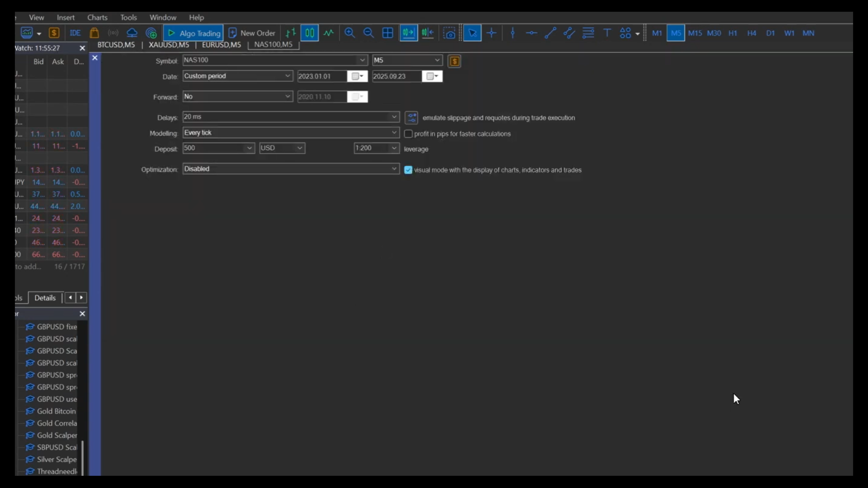This screenshot has width=868, height=488.
Task: Switch to the Details tab
Action: pyautogui.click(x=45, y=298)
